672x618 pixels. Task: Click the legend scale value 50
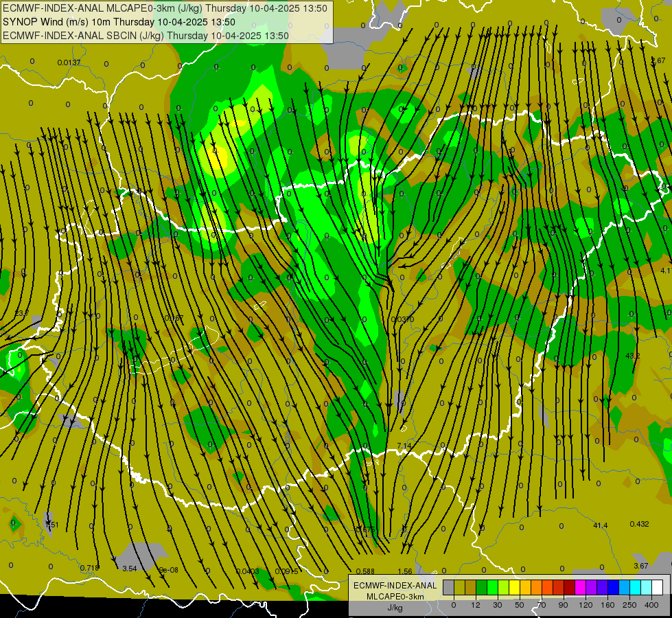(x=520, y=605)
